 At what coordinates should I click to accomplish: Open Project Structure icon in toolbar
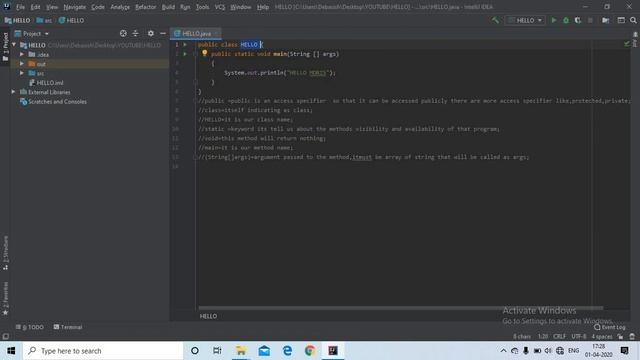coord(606,20)
